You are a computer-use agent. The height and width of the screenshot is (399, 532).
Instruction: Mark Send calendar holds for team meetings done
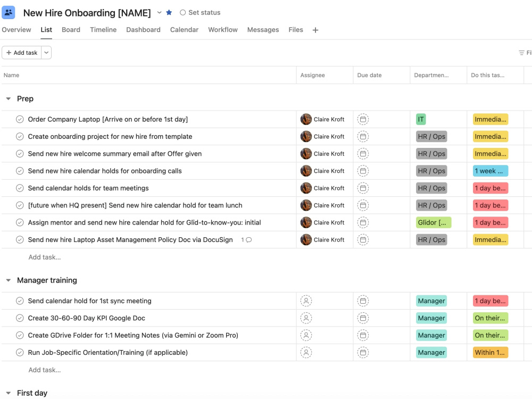coord(20,188)
